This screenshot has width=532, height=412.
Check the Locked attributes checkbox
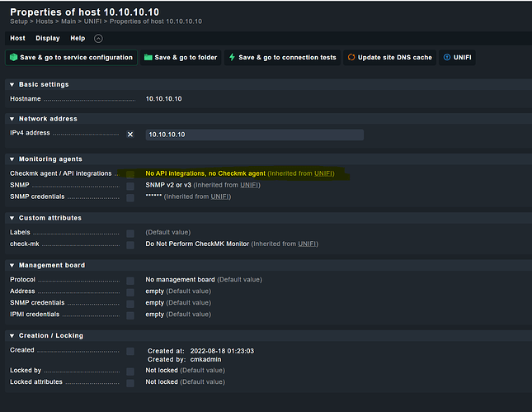tap(129, 382)
